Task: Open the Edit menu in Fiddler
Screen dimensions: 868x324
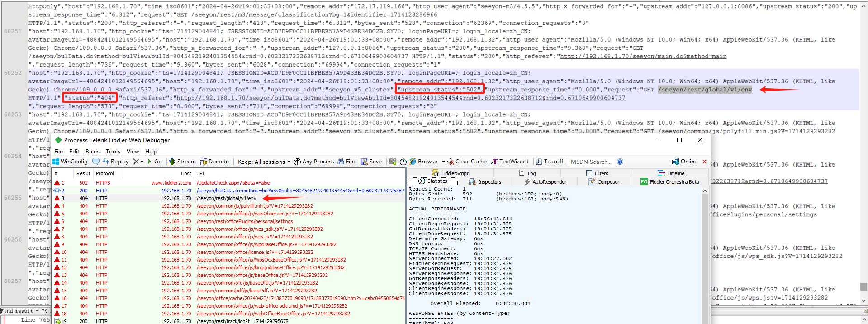Action: 74,152
